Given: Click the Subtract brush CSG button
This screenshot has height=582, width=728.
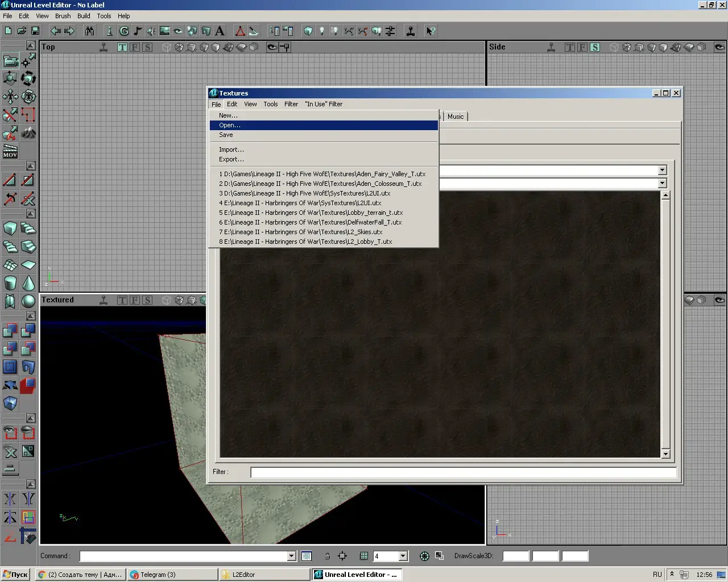Looking at the screenshot, I should coord(28,331).
